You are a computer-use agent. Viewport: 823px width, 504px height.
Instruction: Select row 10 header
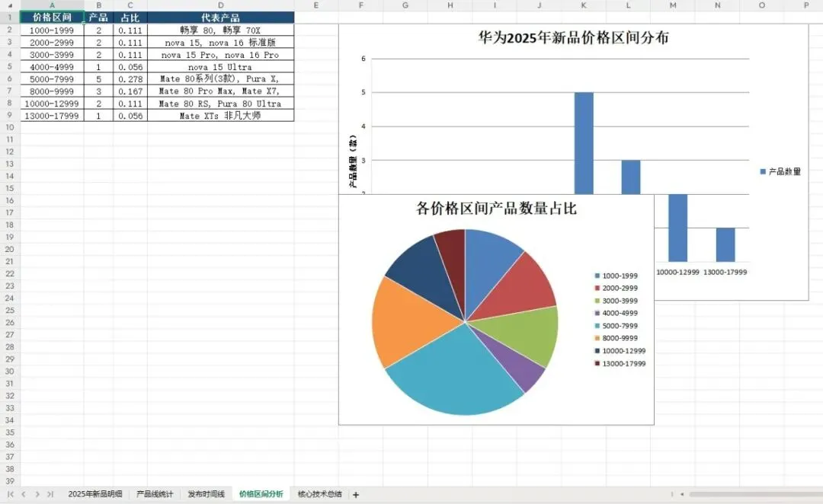[10, 127]
